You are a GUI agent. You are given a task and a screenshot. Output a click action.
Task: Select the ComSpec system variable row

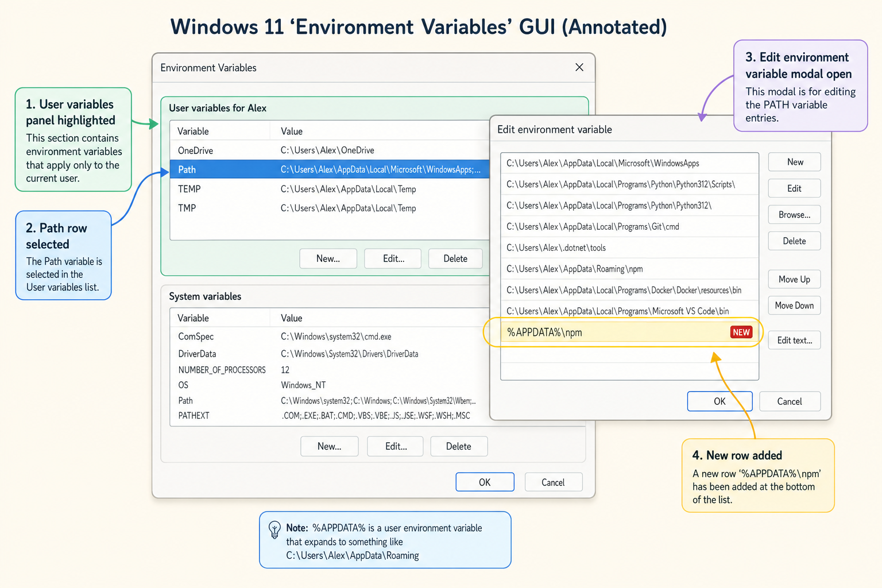pos(330,336)
